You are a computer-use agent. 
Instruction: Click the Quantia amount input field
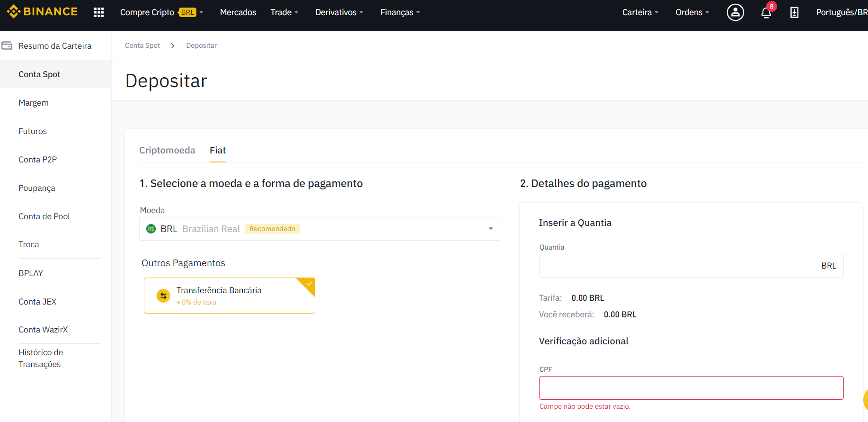[x=691, y=266]
